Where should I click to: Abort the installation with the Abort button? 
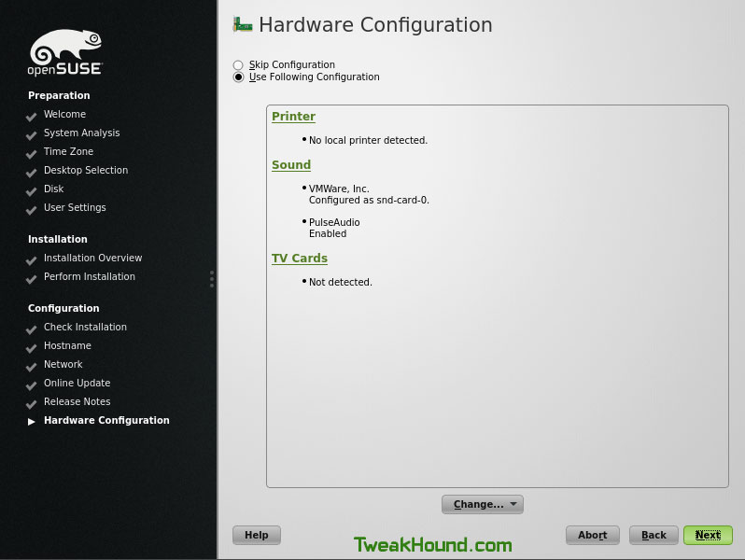pos(593,535)
